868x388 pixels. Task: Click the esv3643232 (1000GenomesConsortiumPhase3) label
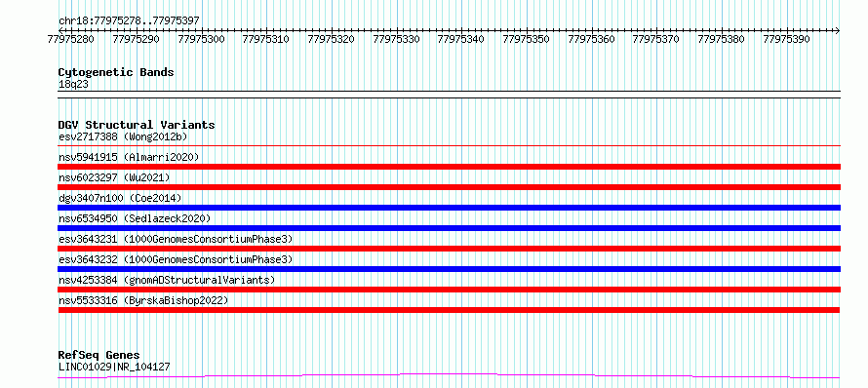click(x=176, y=259)
